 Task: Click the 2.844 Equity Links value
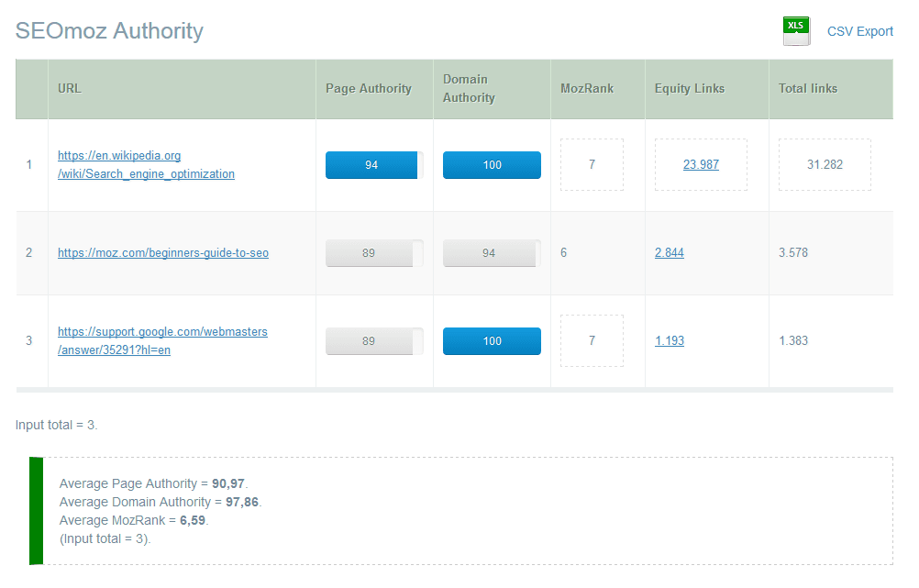(669, 253)
